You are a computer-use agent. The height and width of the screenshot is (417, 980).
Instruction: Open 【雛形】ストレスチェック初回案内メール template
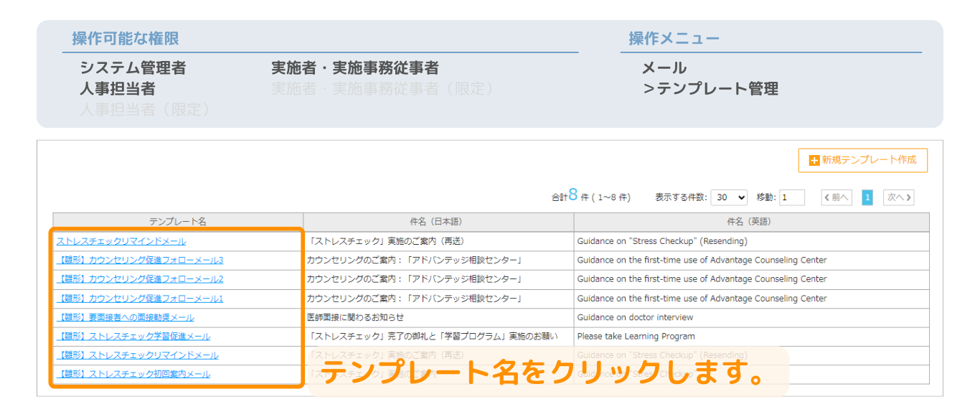[133, 374]
